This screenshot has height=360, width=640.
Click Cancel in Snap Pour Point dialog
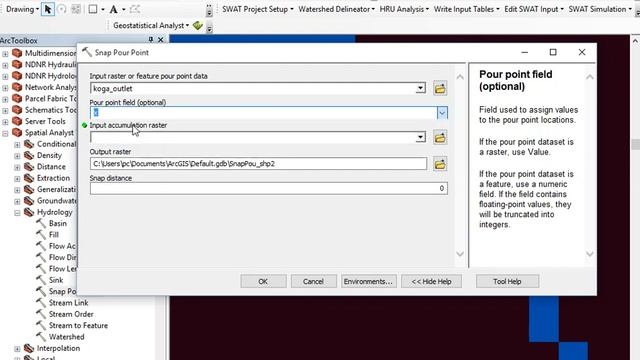point(313,281)
